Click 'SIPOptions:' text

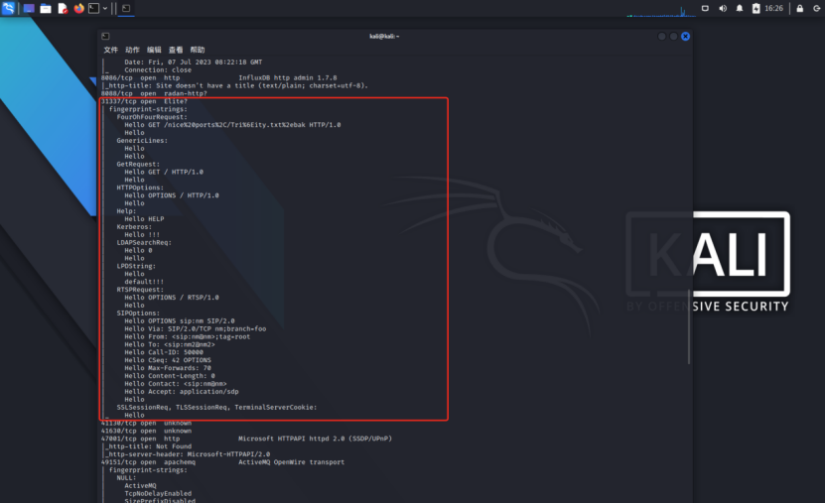[138, 314]
